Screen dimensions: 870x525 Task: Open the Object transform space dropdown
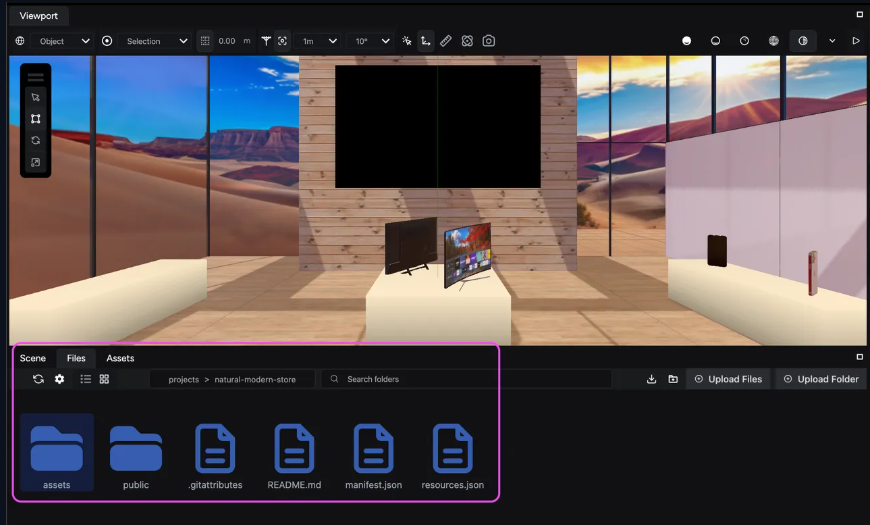62,41
